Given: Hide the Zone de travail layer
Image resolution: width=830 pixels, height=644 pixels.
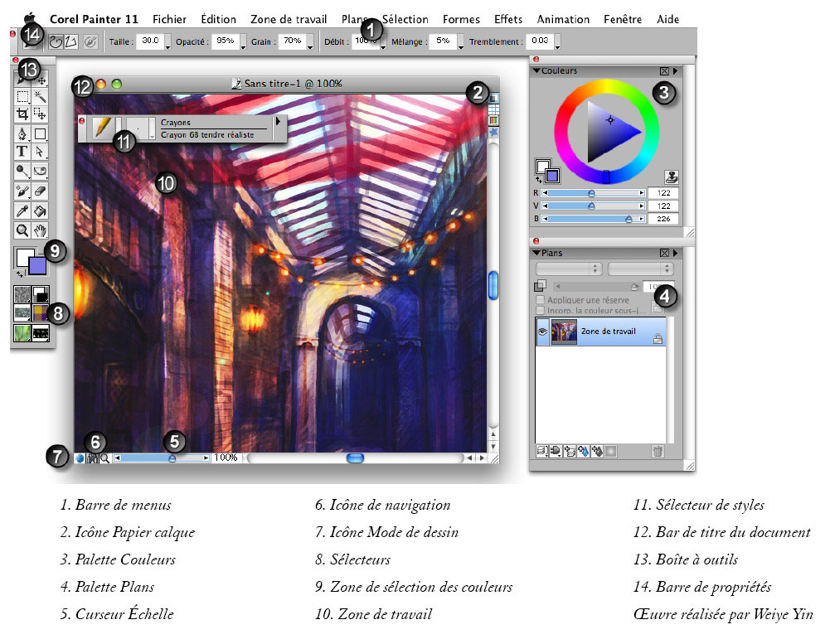Looking at the screenshot, I should [542, 332].
